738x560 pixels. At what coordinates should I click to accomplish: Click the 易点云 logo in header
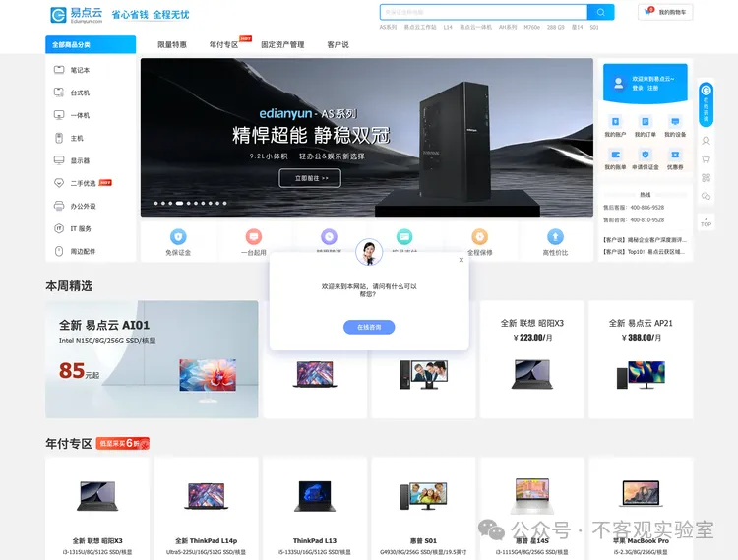[x=77, y=15]
